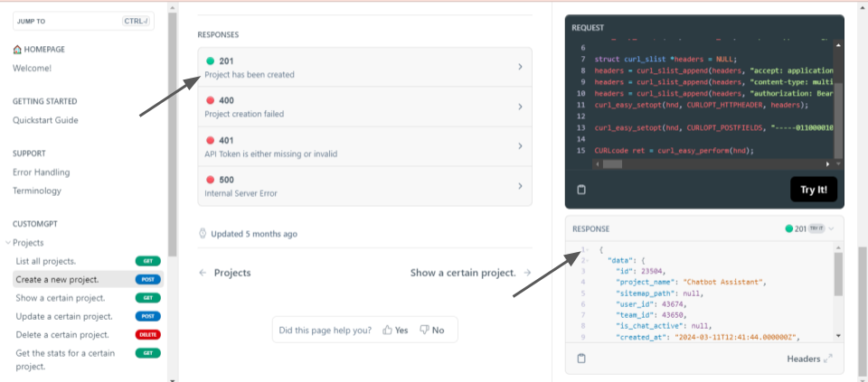Screen dimensions: 868x382
Task: Open the Welcome! page
Action: pos(33,69)
